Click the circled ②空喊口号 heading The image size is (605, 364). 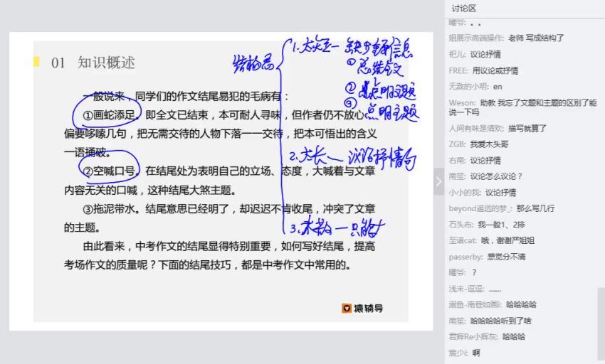[x=108, y=171]
